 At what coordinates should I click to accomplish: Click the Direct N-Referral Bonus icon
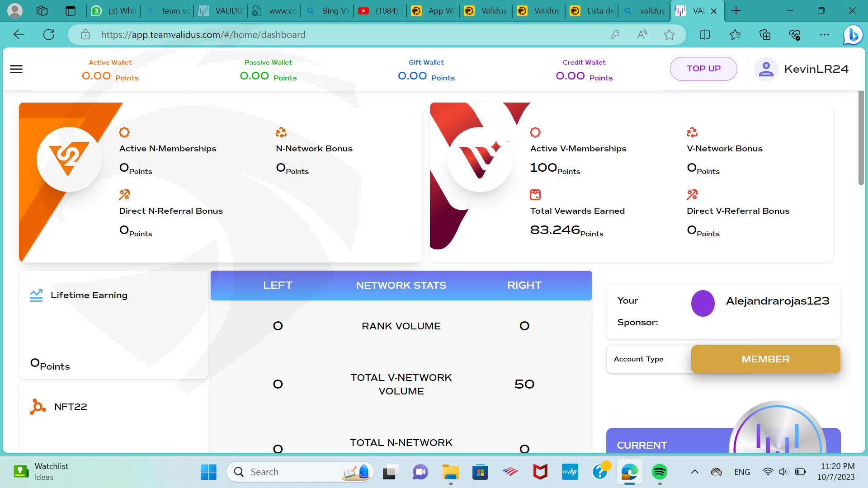click(x=124, y=195)
